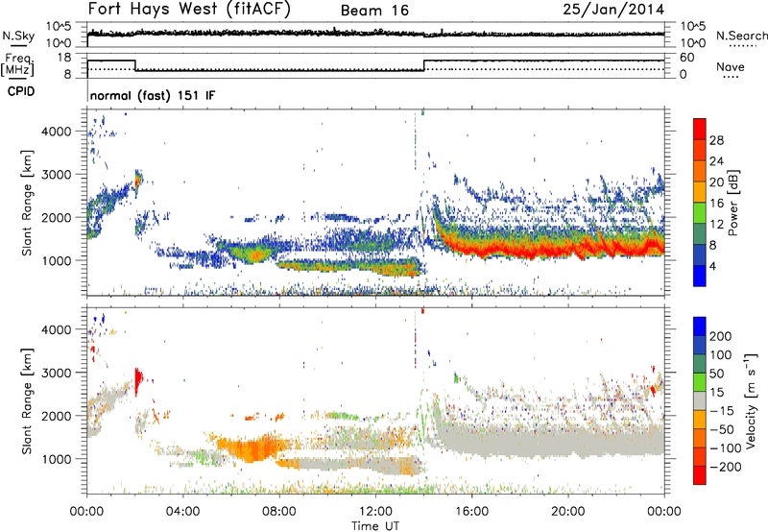Click the 12:00 time tick label
768x532 pixels.
click(x=375, y=512)
